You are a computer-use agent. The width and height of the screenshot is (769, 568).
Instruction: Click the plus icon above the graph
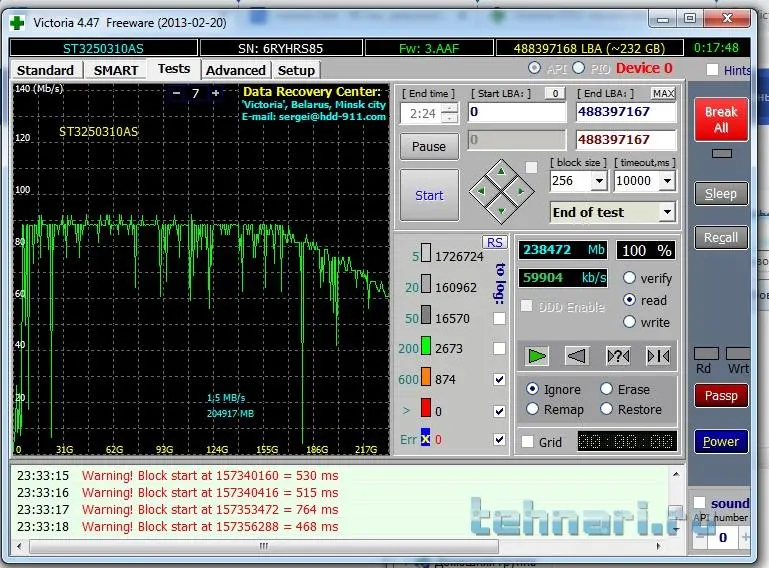click(214, 93)
